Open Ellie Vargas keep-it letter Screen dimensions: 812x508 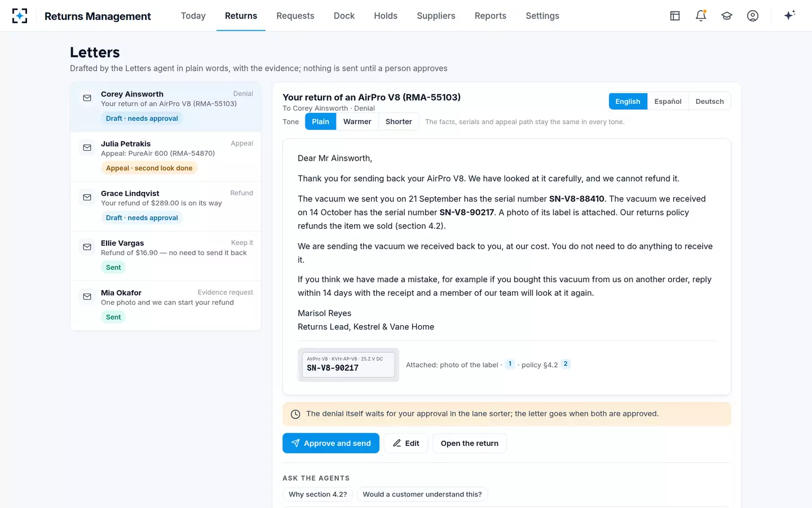[166, 256]
